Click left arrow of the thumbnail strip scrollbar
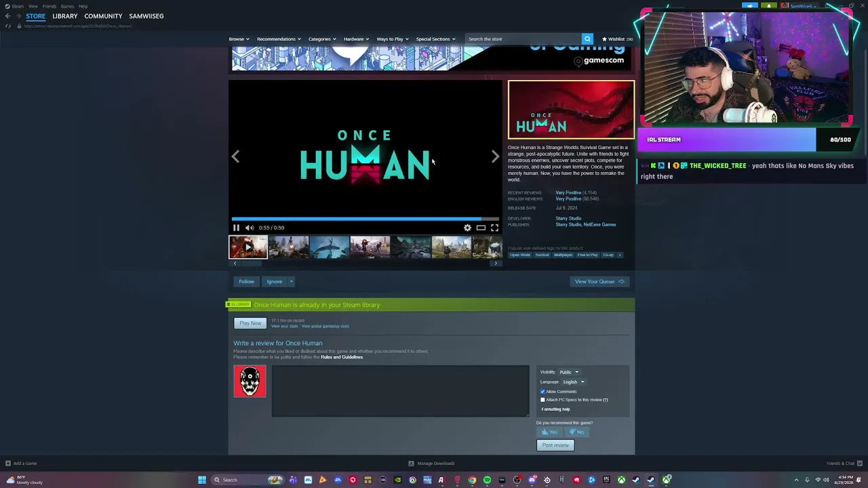The width and height of the screenshot is (868, 488). [235, 263]
